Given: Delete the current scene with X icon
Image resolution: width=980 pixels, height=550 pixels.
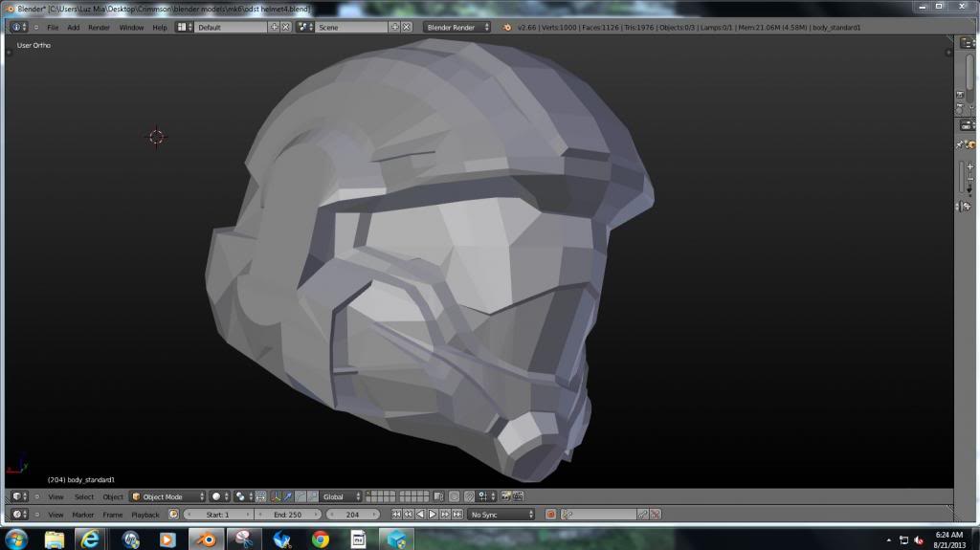Looking at the screenshot, I should pos(406,28).
